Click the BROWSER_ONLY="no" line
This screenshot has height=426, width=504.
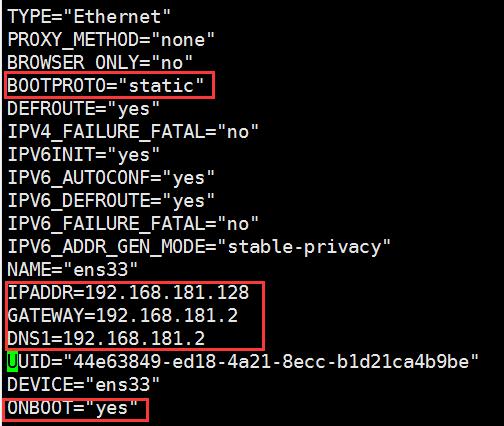point(100,62)
